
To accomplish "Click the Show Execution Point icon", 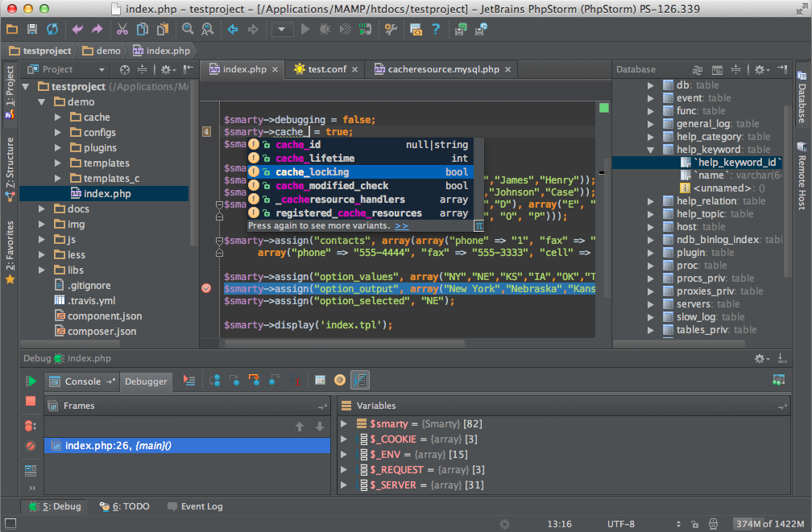I will [189, 380].
